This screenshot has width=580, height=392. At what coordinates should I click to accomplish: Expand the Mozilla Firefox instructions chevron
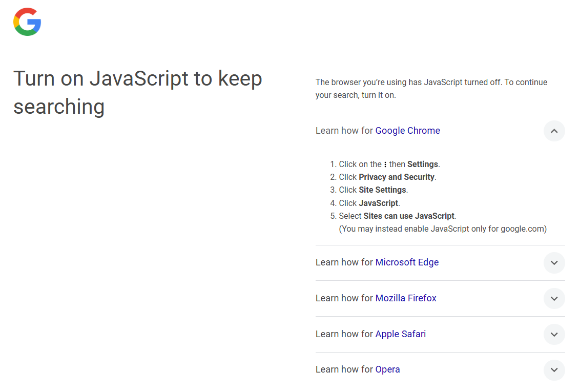(554, 298)
